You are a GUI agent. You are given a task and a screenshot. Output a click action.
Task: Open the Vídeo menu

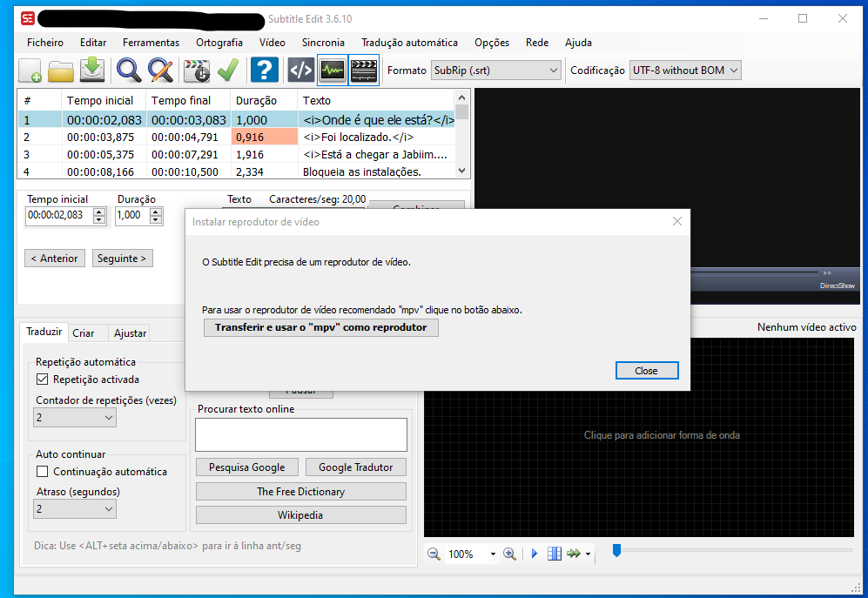pos(273,43)
